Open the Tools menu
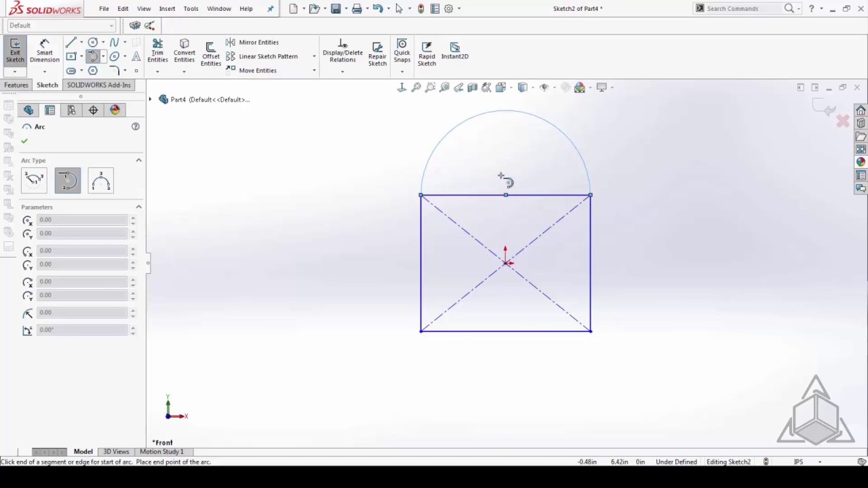This screenshot has height=488, width=868. click(191, 9)
